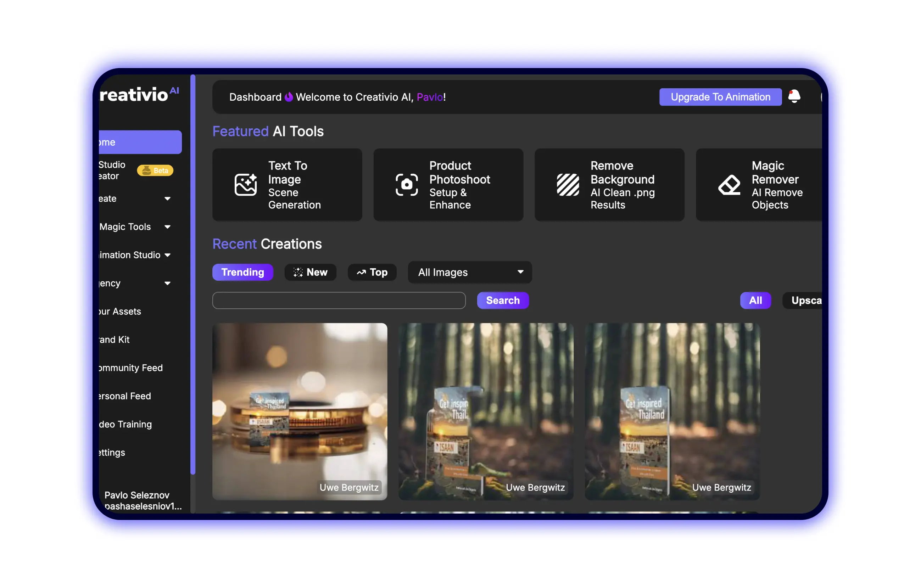
Task: Click Uwe Bergwitz label on coins image
Action: coord(349,487)
